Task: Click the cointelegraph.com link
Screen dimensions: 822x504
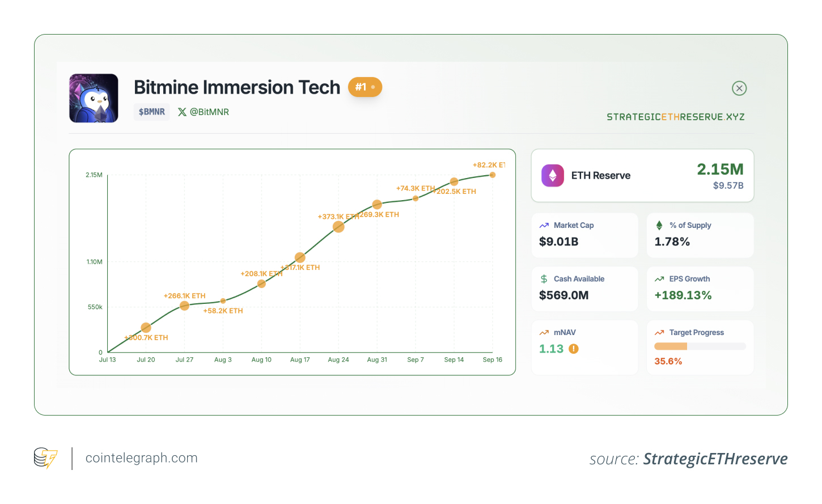Action: click(x=141, y=458)
